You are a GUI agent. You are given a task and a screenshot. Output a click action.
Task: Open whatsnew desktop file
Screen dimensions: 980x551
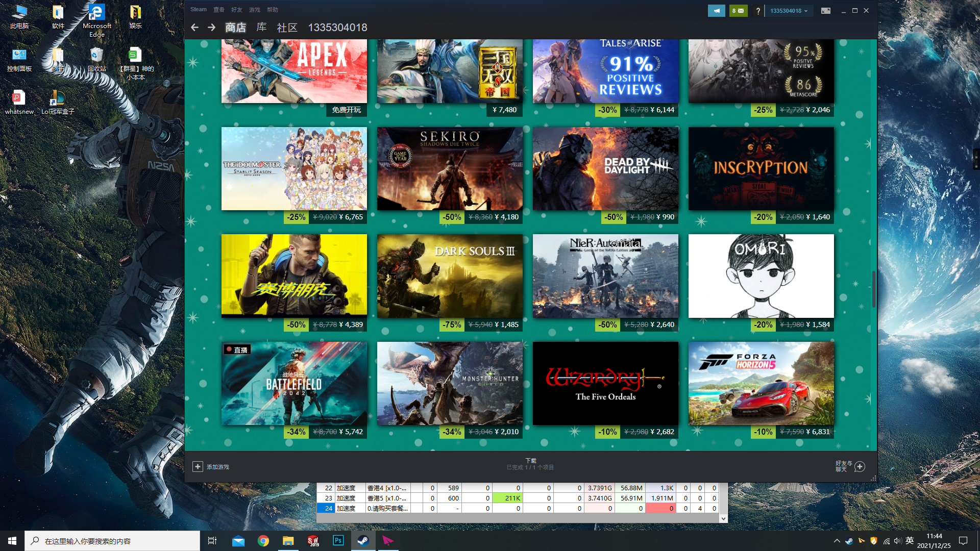pos(19,103)
